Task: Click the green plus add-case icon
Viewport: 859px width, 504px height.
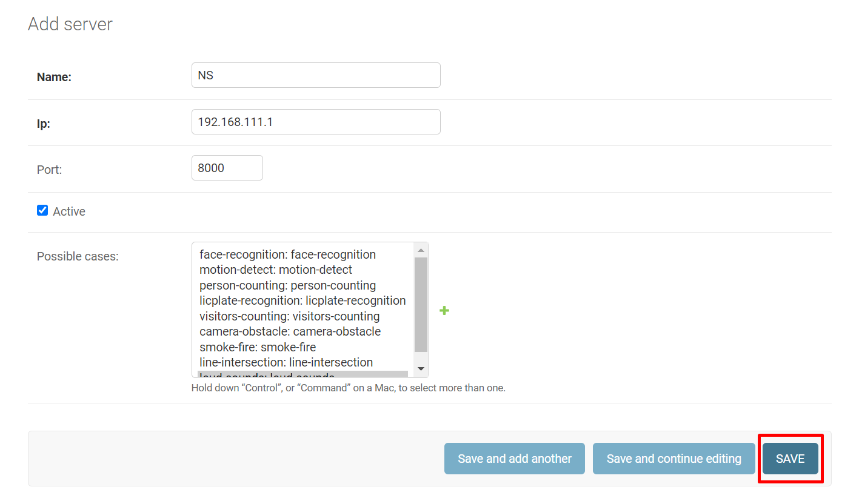Action: click(x=444, y=311)
